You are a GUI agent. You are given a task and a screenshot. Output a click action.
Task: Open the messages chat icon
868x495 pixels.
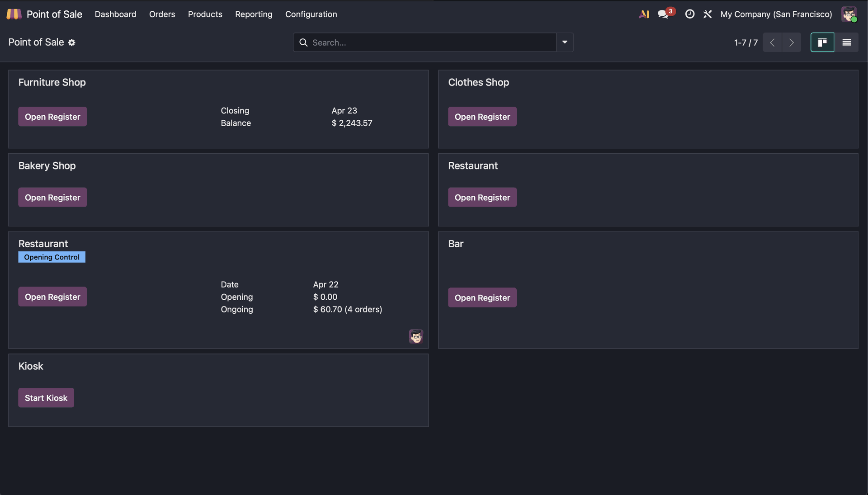tap(663, 14)
